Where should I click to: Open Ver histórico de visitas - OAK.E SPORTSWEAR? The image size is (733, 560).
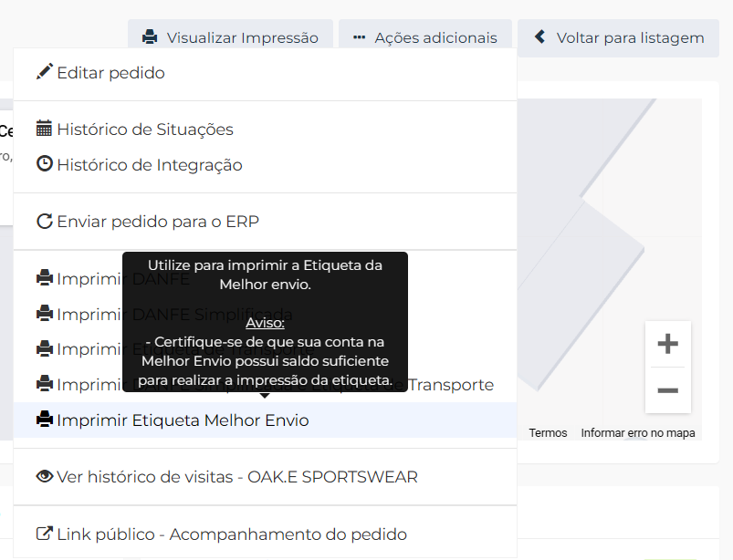(x=265, y=477)
